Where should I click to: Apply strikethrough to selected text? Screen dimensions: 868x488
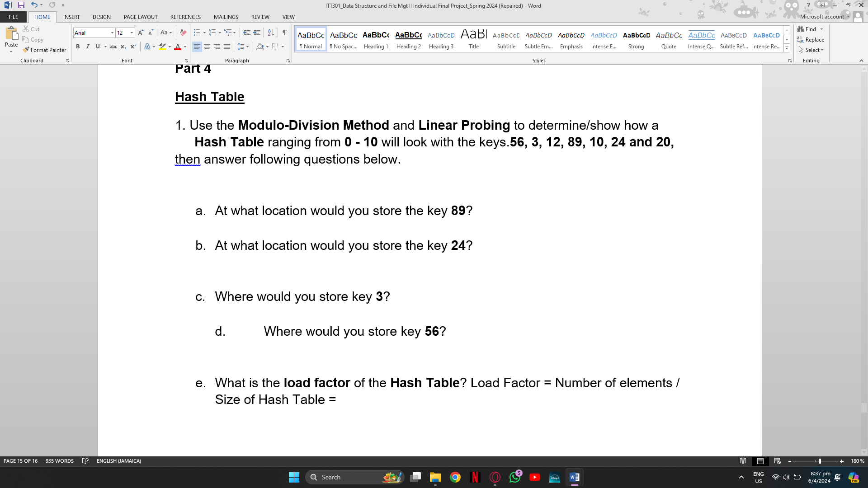pos(113,47)
